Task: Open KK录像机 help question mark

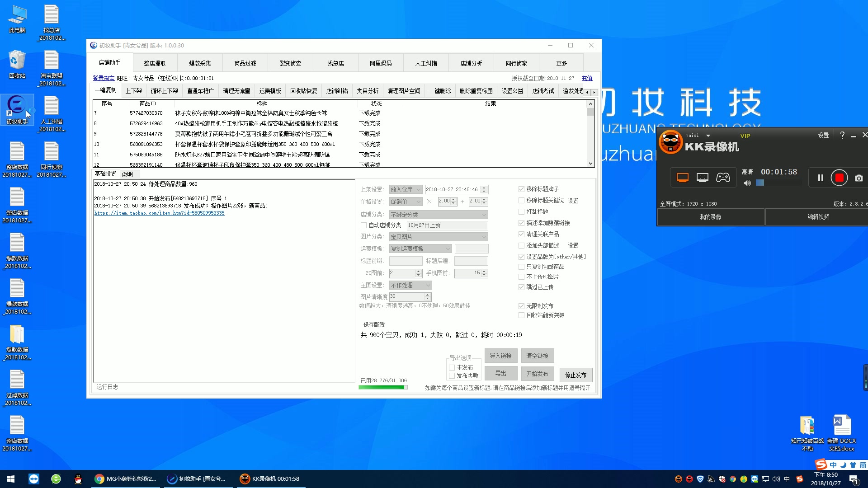Action: (x=842, y=135)
